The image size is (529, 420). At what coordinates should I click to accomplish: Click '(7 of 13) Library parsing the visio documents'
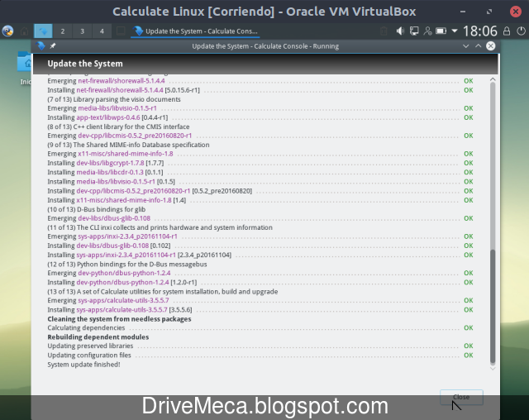(x=114, y=99)
